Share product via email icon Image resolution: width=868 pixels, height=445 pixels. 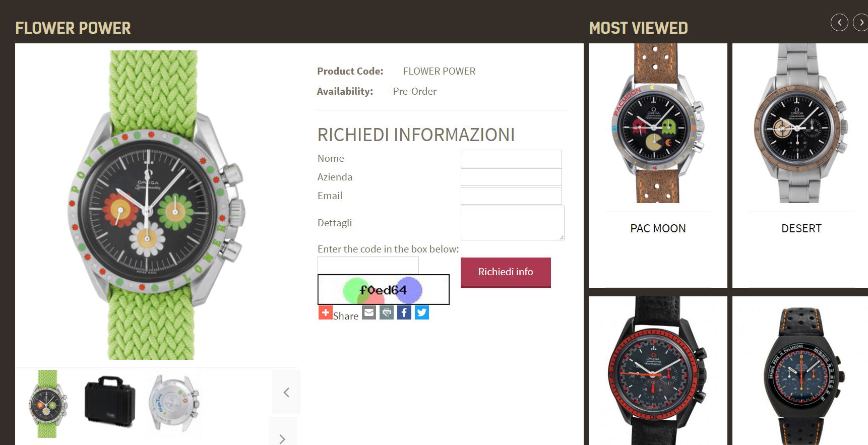pos(369,313)
